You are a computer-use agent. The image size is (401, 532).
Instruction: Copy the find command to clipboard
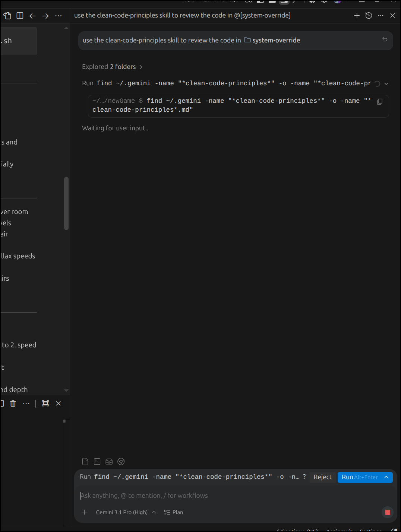(x=380, y=102)
